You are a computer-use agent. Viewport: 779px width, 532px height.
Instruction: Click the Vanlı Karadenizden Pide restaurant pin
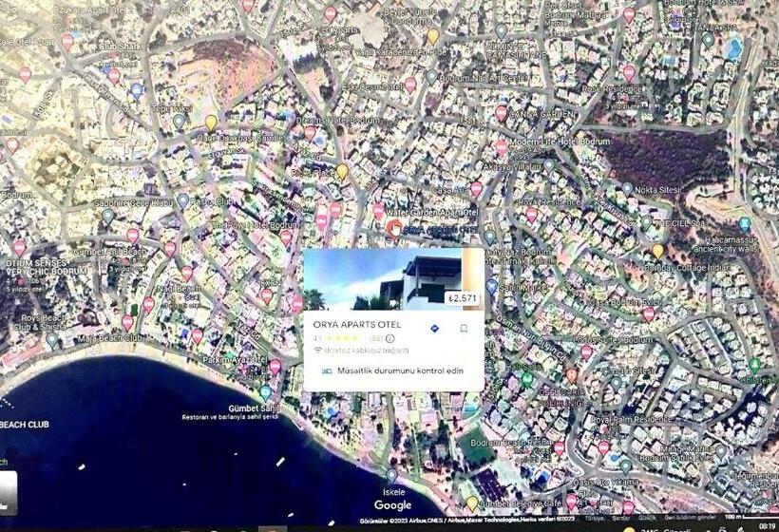433,36
